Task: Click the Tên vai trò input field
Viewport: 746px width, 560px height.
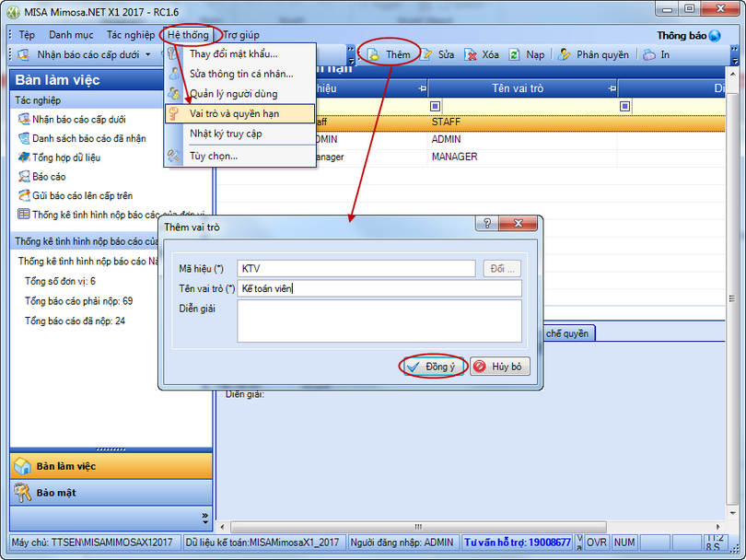Action: pyautogui.click(x=379, y=288)
